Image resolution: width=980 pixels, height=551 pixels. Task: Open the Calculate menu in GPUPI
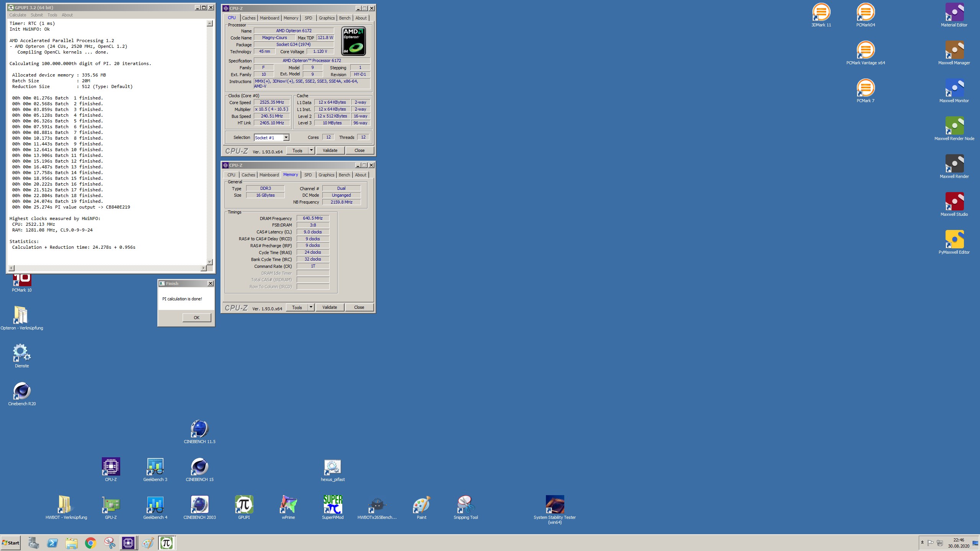pyautogui.click(x=18, y=15)
